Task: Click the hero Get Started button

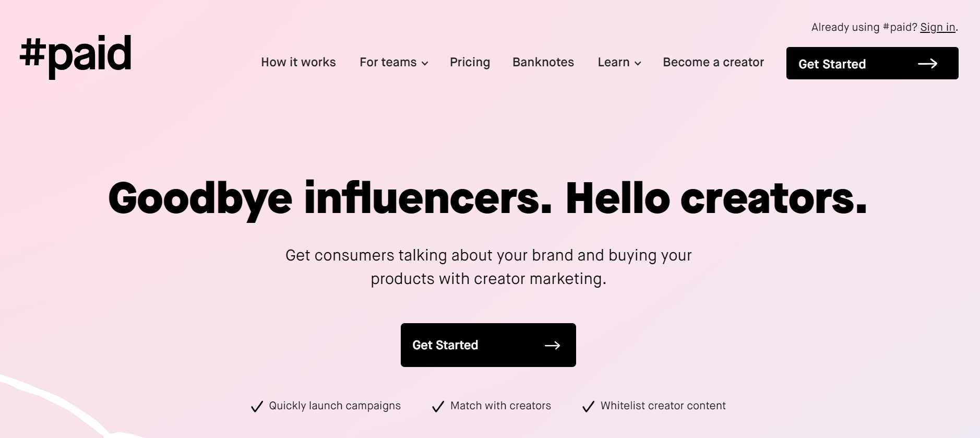Action: (x=488, y=345)
